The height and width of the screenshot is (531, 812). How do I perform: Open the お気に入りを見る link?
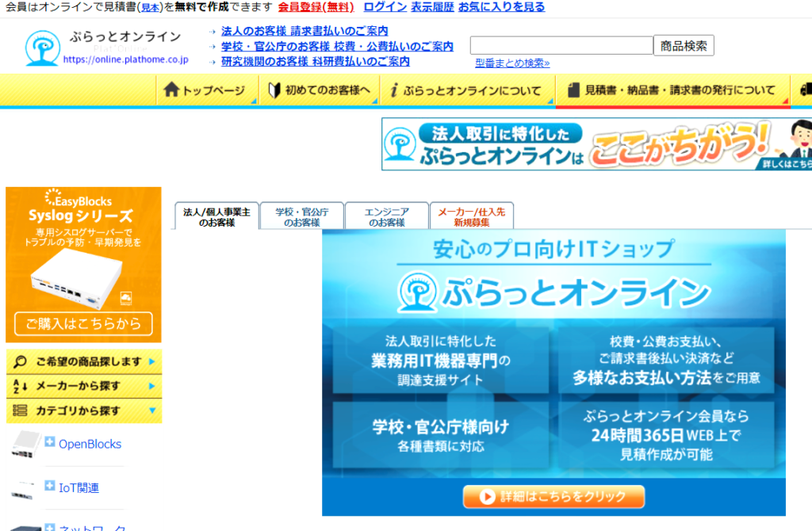pyautogui.click(x=501, y=6)
